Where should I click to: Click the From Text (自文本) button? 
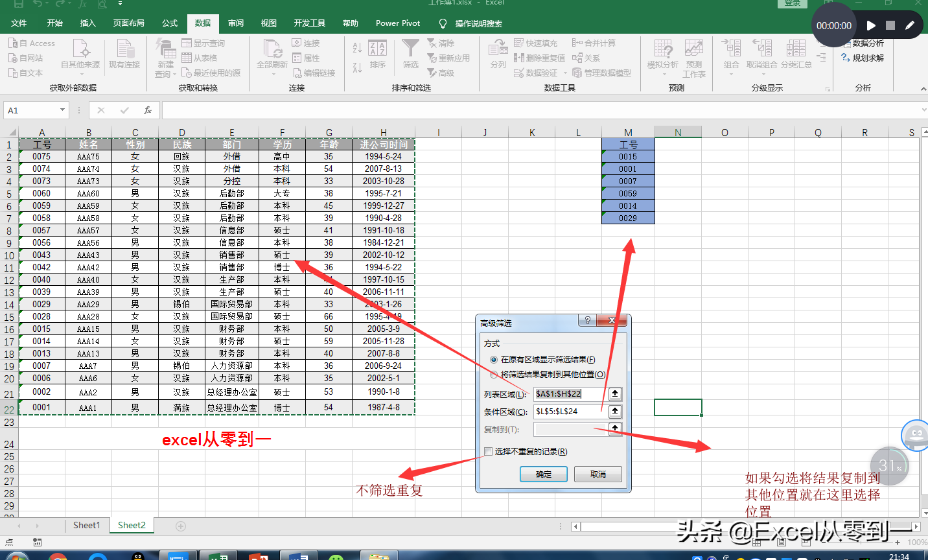pyautogui.click(x=26, y=73)
